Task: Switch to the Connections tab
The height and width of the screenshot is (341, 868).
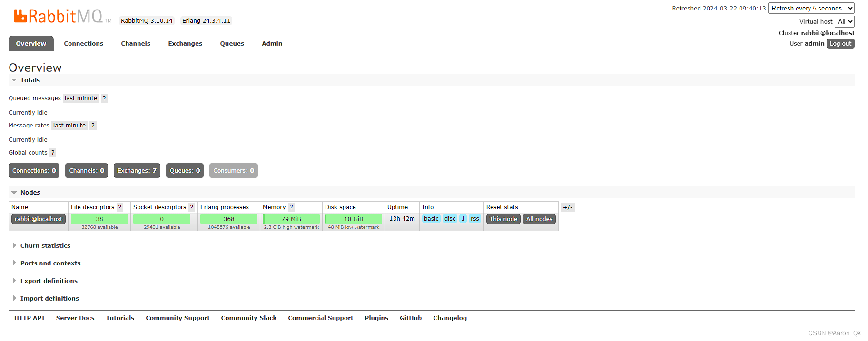Action: 84,44
